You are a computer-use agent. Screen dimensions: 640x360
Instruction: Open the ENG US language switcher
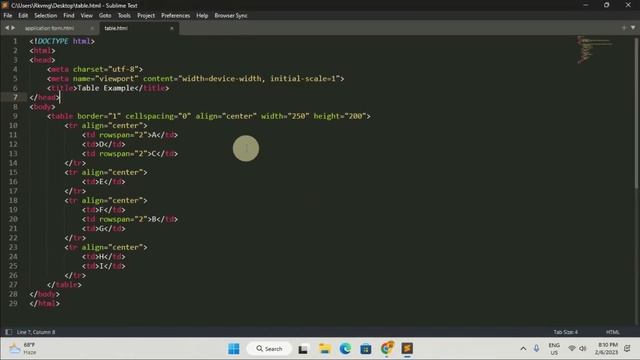(554, 349)
